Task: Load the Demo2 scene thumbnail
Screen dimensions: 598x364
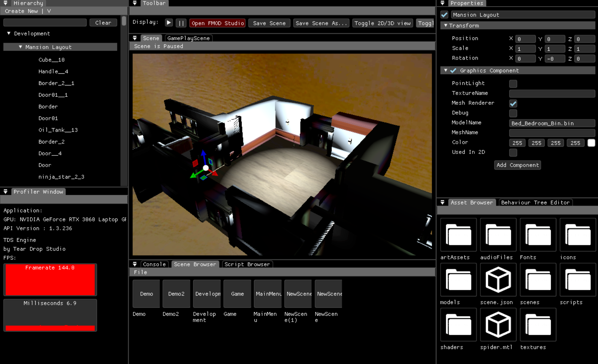Action: (176, 294)
